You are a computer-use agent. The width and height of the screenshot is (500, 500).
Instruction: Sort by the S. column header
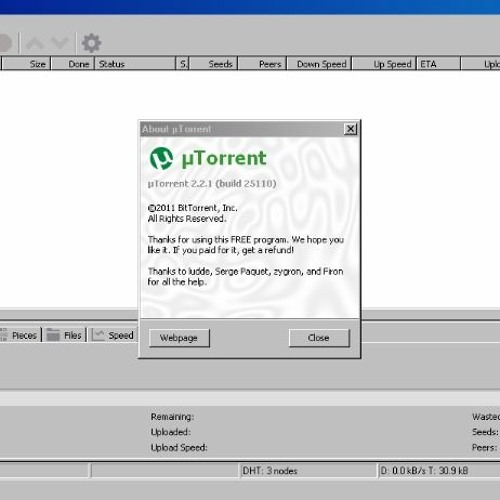click(x=183, y=64)
